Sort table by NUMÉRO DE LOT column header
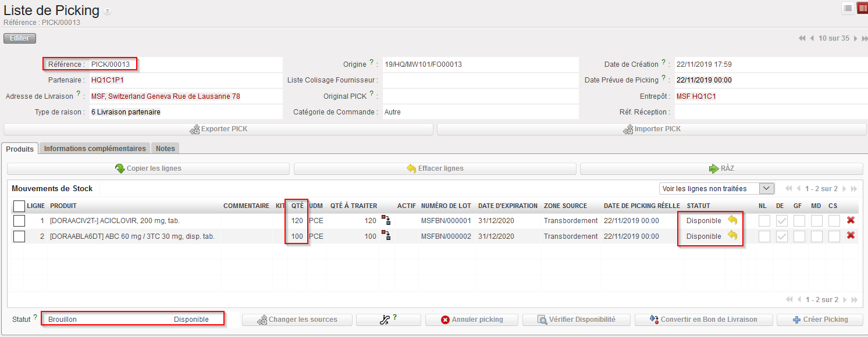 click(x=445, y=206)
